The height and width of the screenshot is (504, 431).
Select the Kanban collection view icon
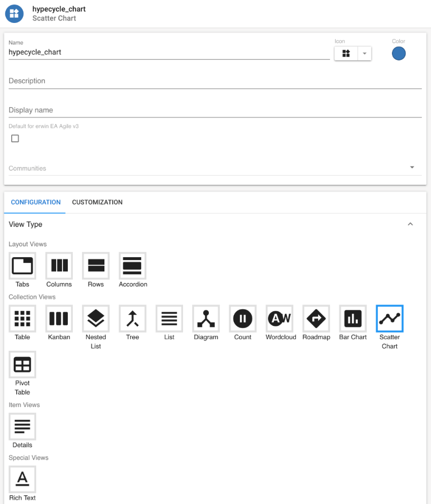tap(59, 318)
